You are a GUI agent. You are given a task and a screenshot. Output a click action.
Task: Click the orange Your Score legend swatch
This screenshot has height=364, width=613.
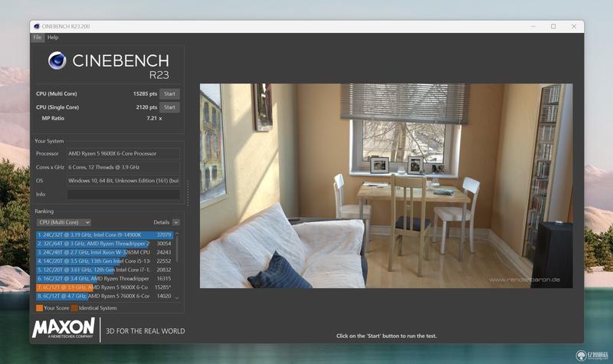coord(40,308)
